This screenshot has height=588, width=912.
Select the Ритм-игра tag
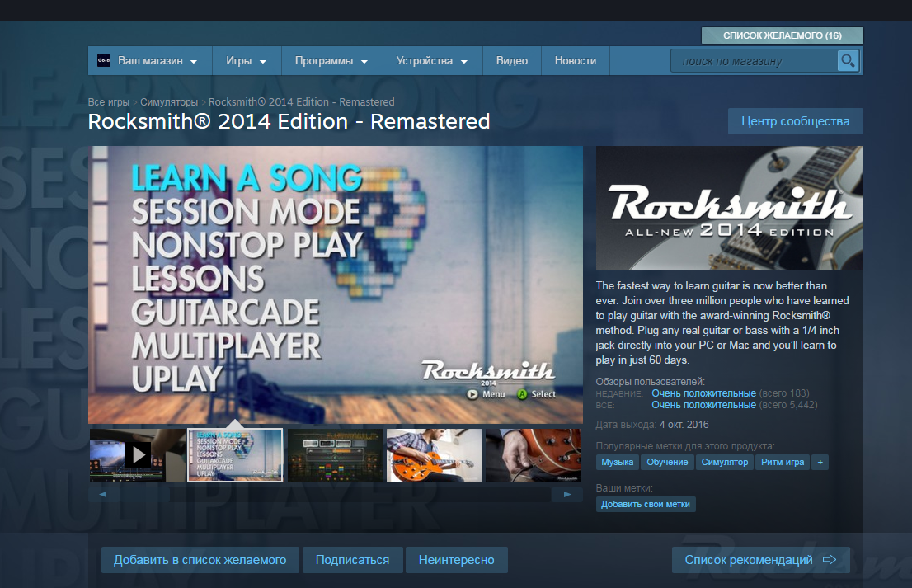(x=783, y=462)
